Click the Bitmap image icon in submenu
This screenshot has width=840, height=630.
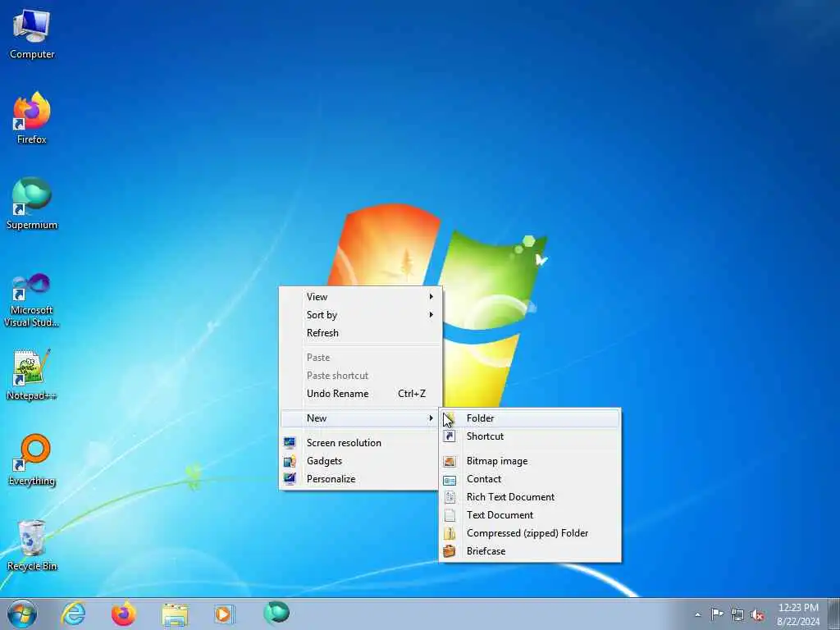click(450, 461)
